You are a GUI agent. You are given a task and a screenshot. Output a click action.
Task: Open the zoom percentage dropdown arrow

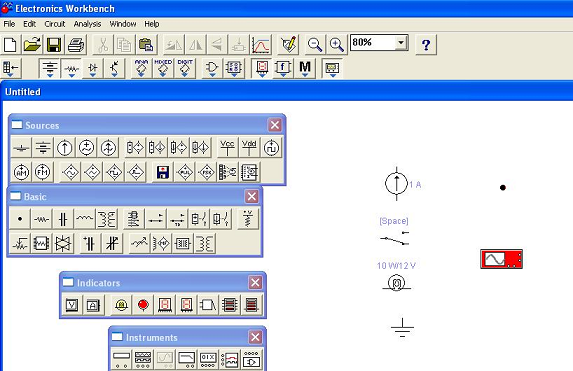pyautogui.click(x=401, y=42)
